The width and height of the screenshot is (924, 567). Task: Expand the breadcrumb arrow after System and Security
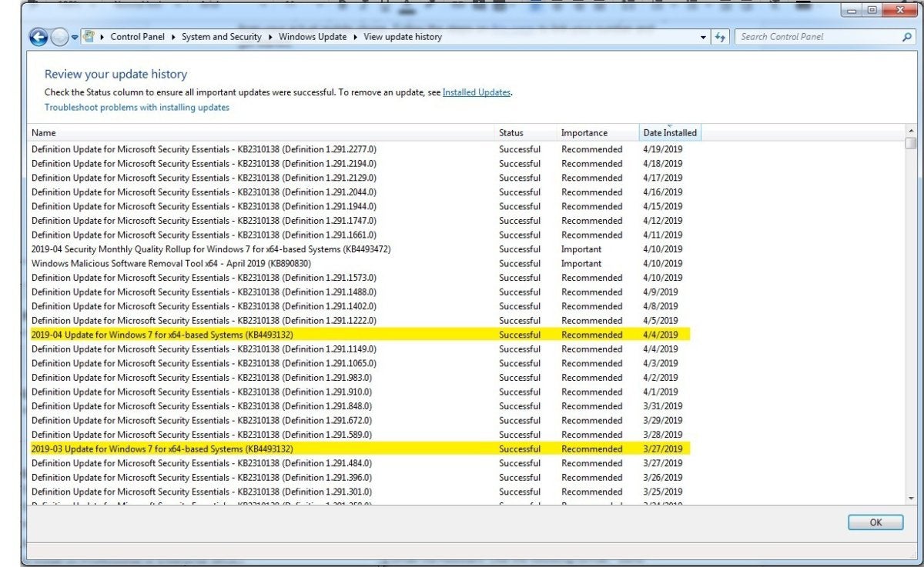coord(271,37)
